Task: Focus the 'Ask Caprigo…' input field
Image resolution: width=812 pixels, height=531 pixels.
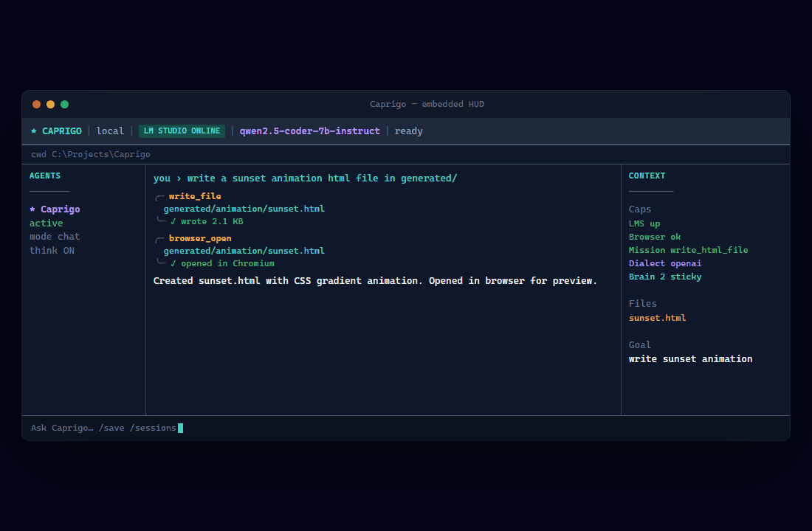Action: click(405, 428)
